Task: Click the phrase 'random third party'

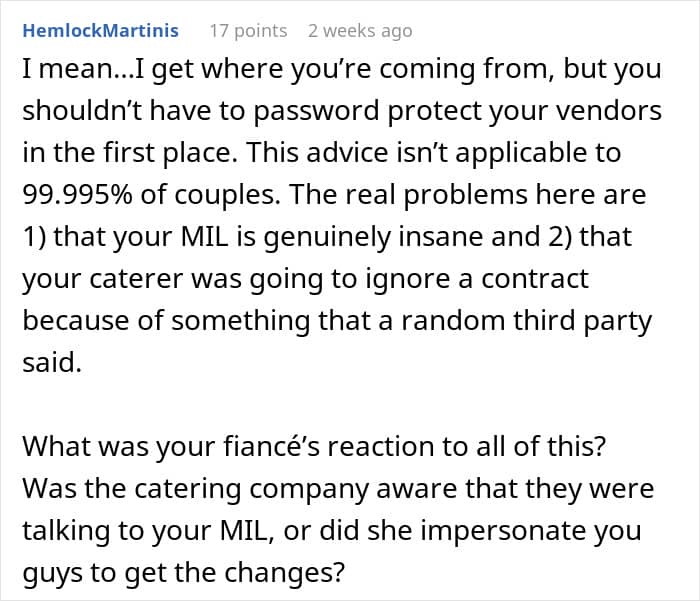Action: (527, 321)
